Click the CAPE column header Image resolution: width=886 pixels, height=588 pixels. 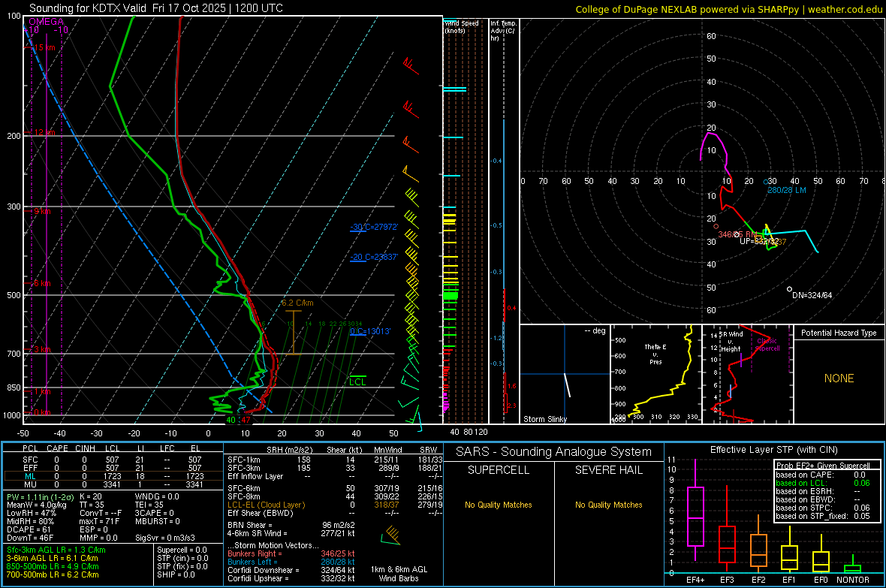57,448
